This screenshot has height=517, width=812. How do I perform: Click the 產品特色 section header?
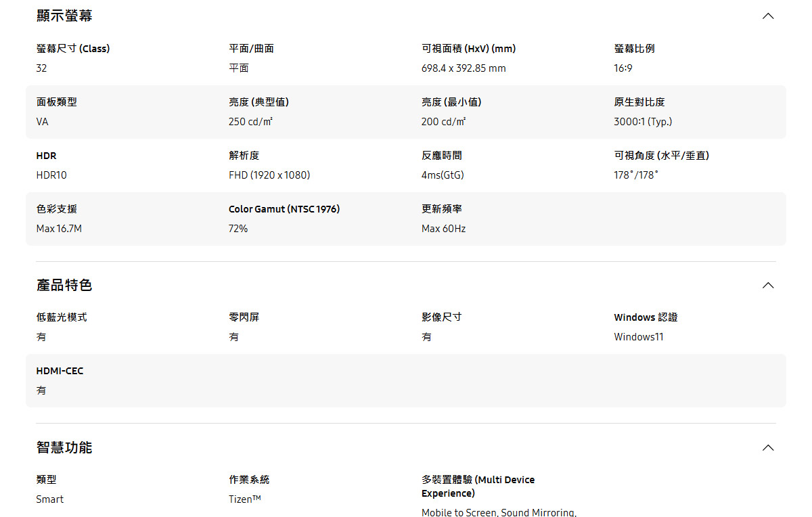[x=64, y=285]
